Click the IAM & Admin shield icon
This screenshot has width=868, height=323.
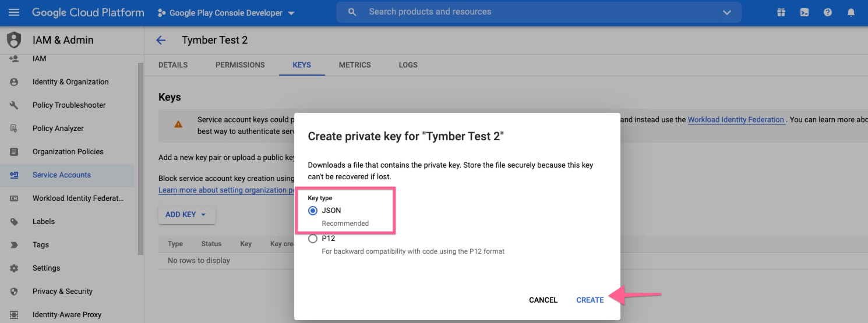tap(14, 40)
